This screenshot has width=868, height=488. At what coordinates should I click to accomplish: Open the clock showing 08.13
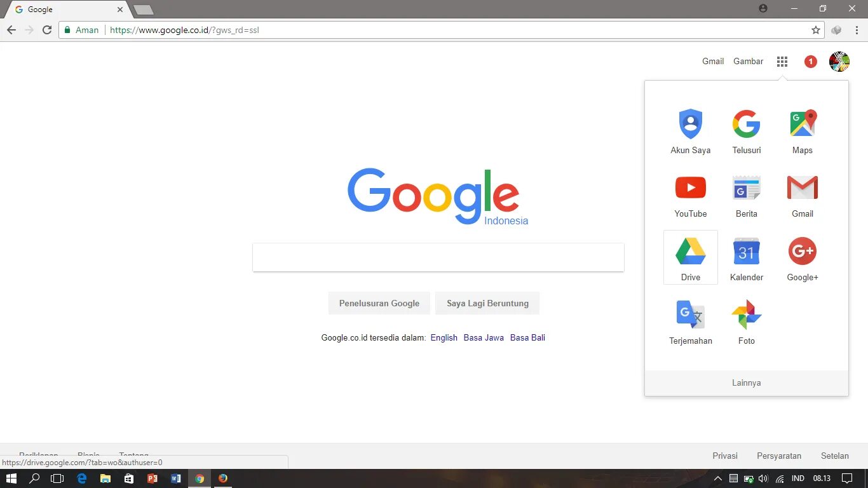tap(822, 478)
